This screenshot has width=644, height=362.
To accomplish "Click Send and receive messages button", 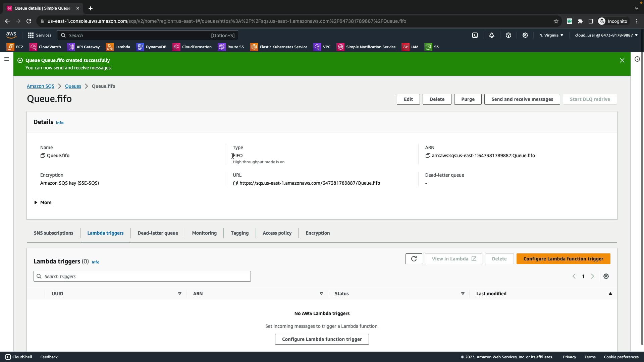I will (x=522, y=99).
